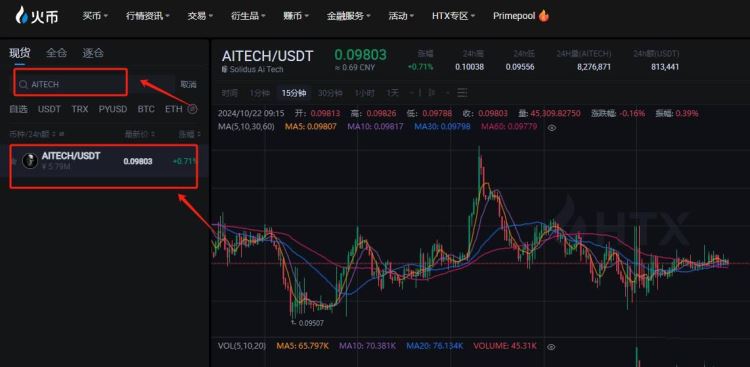The width and height of the screenshot is (750, 367).
Task: Click the search magnifier icon
Action: pyautogui.click(x=22, y=84)
